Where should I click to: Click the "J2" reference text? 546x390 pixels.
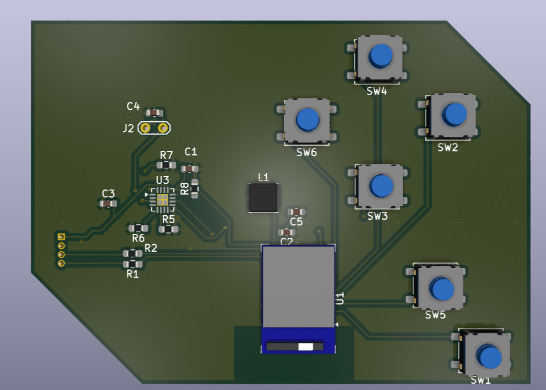[x=128, y=128]
